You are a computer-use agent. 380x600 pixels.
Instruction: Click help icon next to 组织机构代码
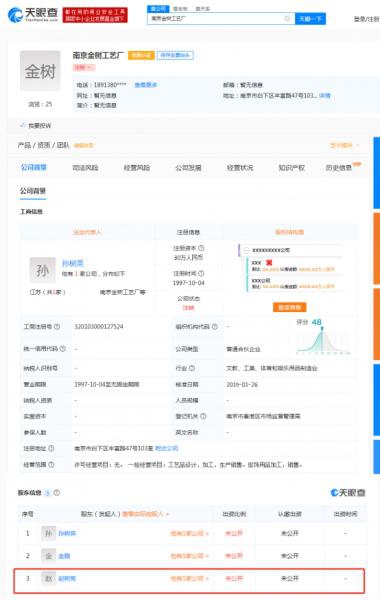click(215, 326)
